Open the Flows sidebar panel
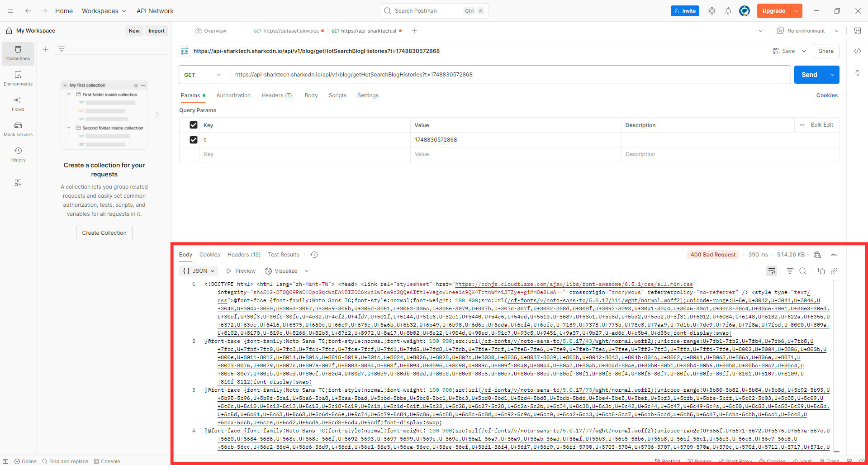 (x=18, y=104)
